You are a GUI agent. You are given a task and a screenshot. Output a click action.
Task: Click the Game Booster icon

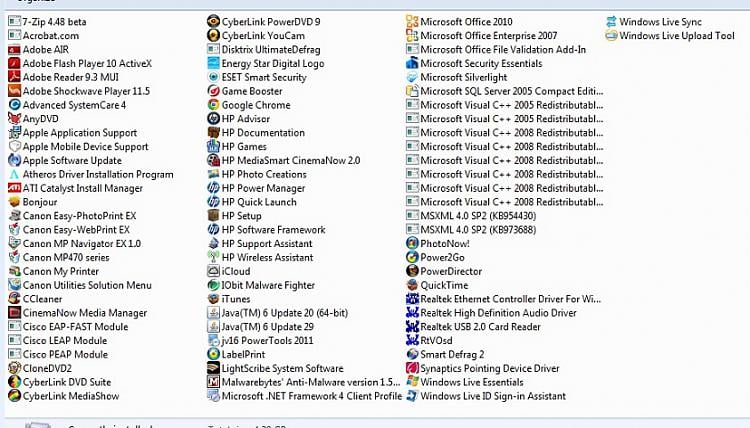(213, 91)
